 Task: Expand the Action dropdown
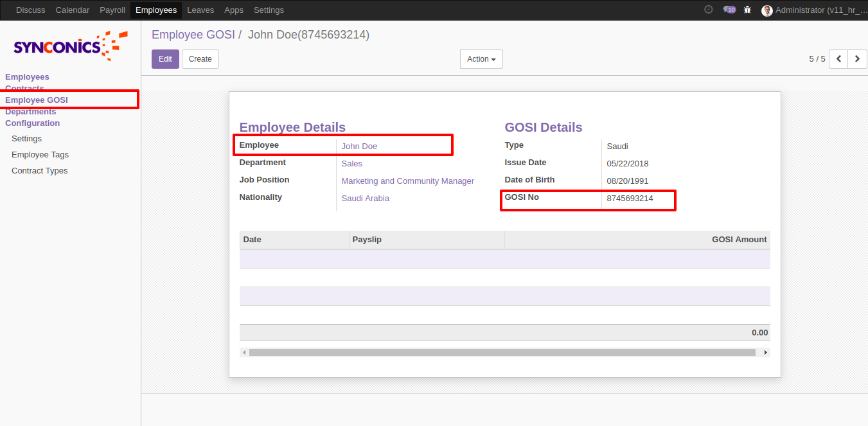pyautogui.click(x=481, y=59)
